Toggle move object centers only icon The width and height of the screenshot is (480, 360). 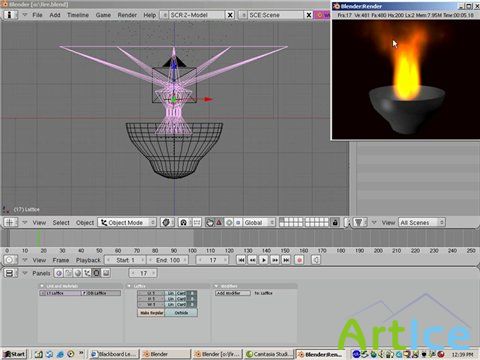197,222
